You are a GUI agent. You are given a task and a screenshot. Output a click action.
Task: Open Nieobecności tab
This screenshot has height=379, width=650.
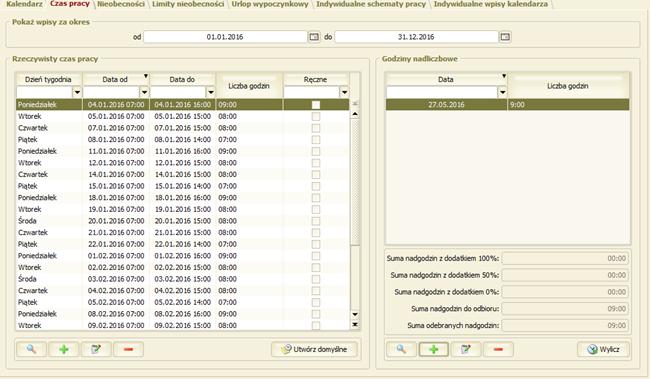point(121,4)
